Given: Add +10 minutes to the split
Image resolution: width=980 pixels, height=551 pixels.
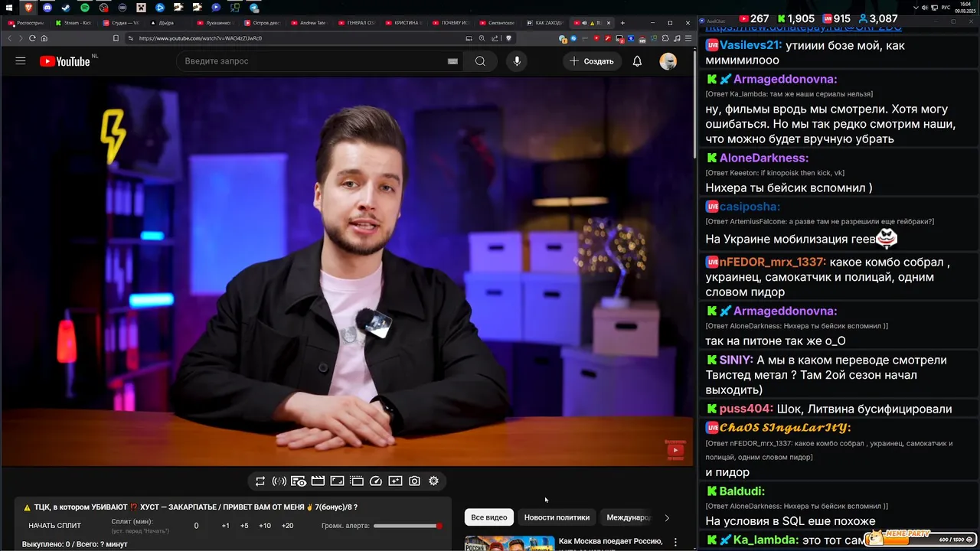Looking at the screenshot, I should (x=265, y=526).
